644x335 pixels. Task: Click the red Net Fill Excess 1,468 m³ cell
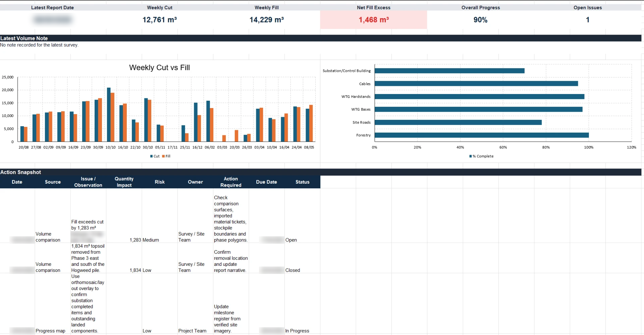click(374, 20)
